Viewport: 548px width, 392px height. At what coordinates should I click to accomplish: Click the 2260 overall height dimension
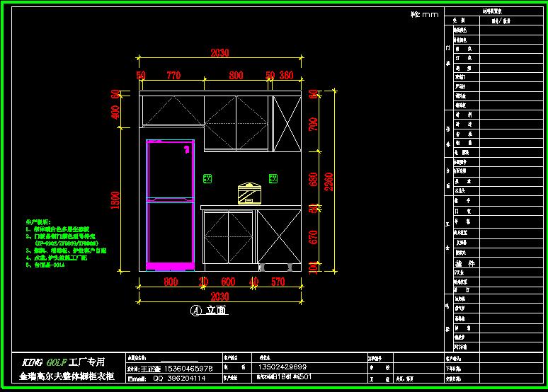pos(329,182)
